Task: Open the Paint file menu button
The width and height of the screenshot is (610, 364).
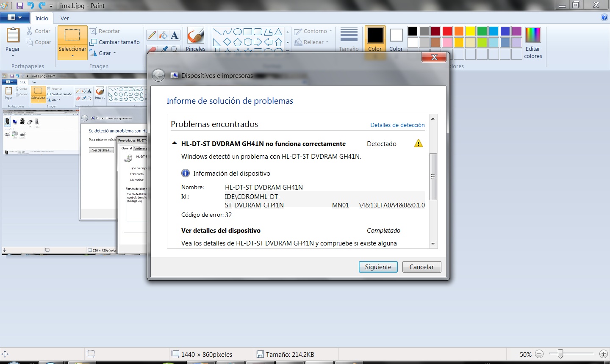Action: pyautogui.click(x=14, y=18)
